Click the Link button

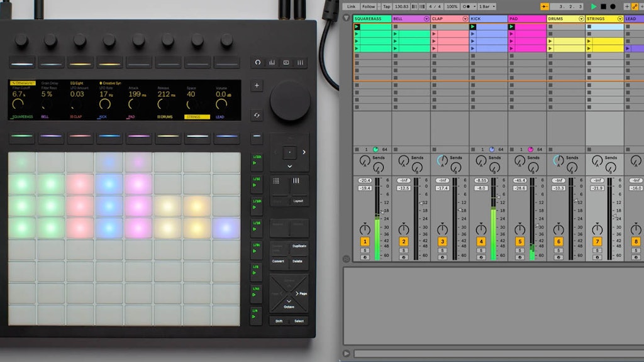click(351, 6)
